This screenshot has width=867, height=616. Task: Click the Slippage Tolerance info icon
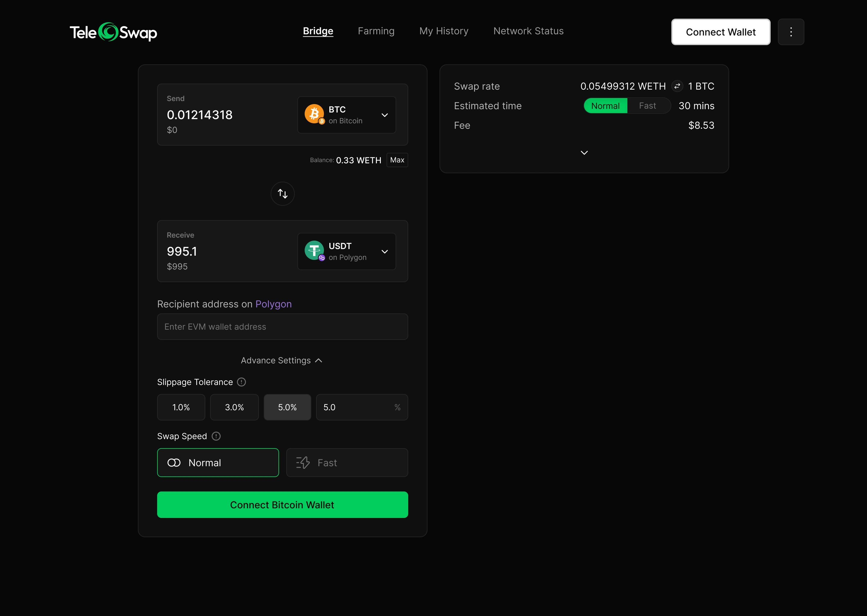pyautogui.click(x=241, y=382)
